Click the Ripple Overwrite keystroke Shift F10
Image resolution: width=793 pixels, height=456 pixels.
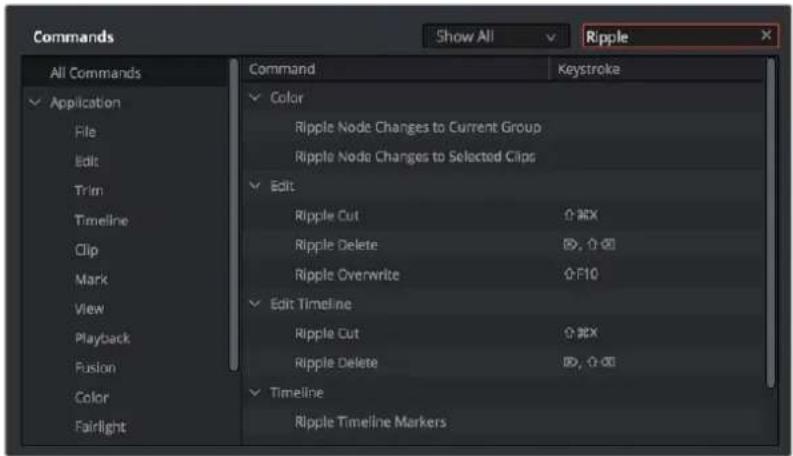click(581, 274)
